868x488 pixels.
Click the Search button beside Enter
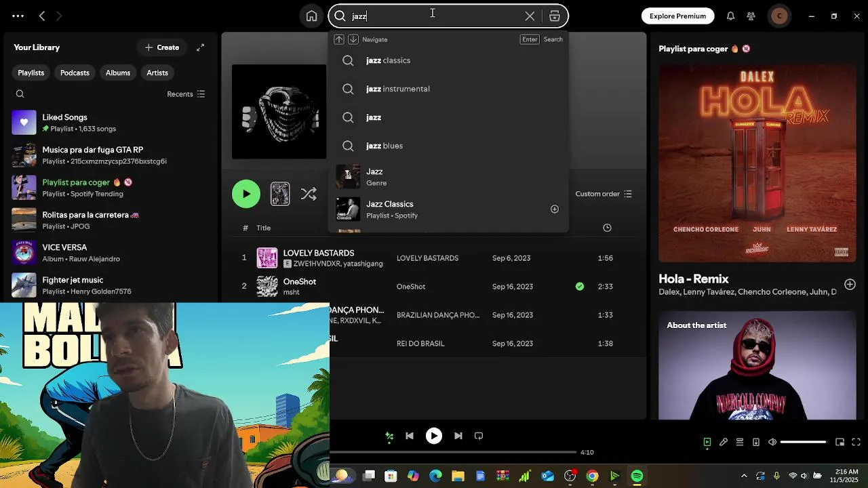[x=553, y=39]
